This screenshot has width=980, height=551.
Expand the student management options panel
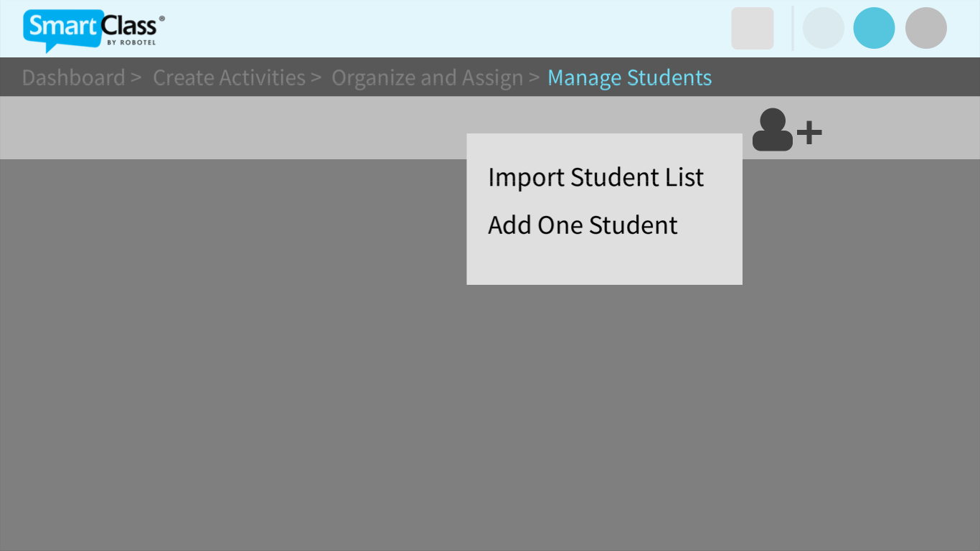(x=786, y=131)
